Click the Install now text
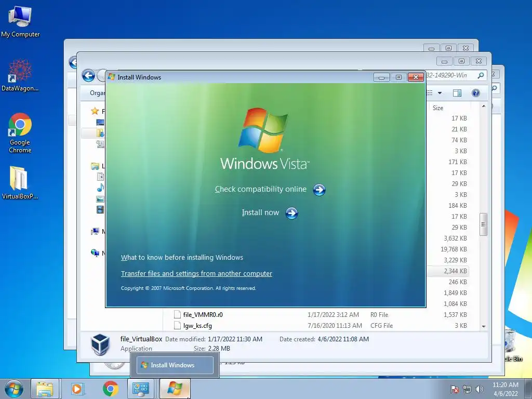 [x=260, y=212]
